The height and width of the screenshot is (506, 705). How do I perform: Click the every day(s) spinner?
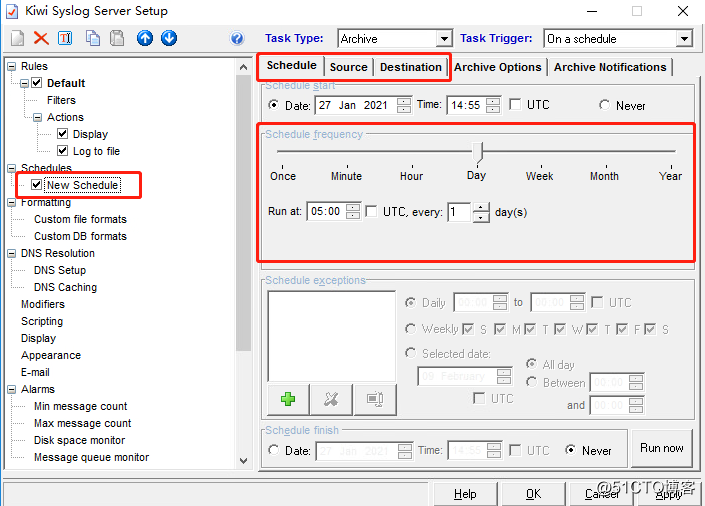(x=481, y=212)
